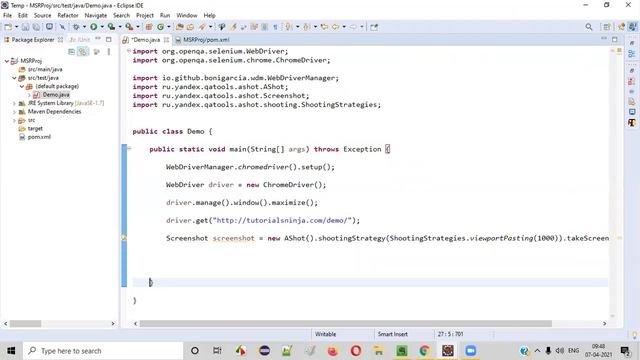640x360 pixels.
Task: Open Zoom from the taskbar
Action: (x=471, y=351)
